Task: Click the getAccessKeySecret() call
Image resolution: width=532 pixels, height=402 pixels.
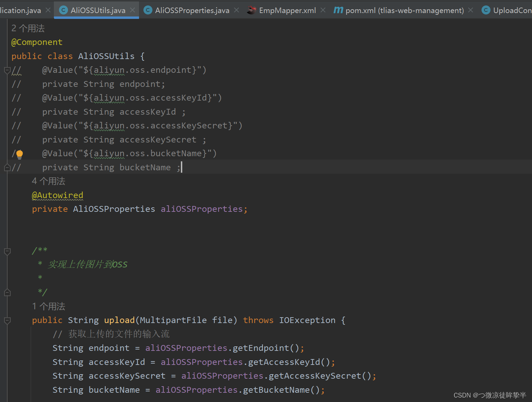Action: 320,376
